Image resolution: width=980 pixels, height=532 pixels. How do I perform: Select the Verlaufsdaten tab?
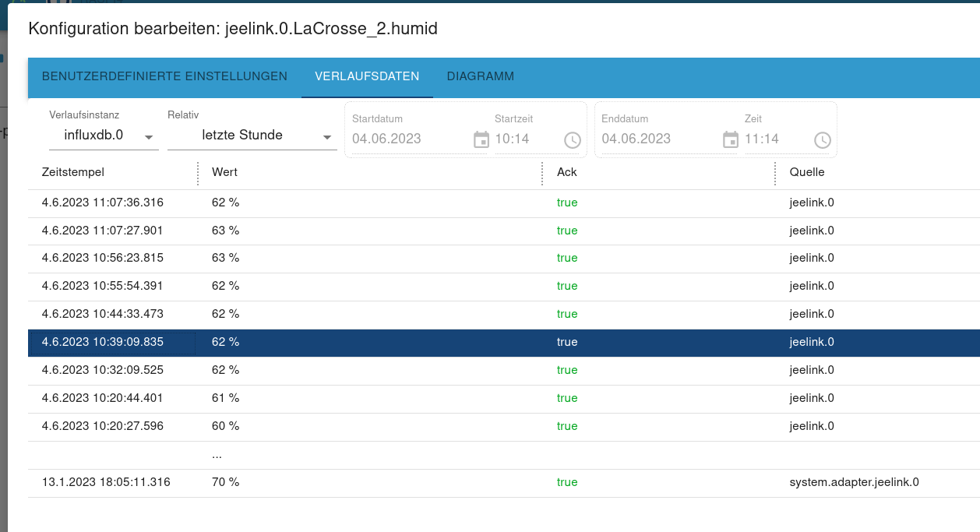[367, 76]
